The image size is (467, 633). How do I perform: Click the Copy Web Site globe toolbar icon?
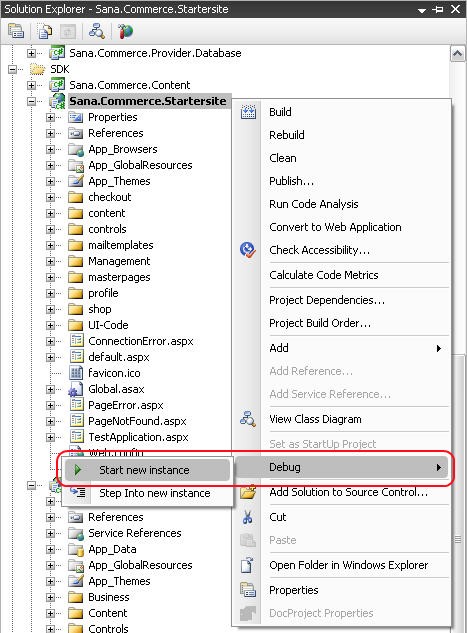[x=126, y=31]
